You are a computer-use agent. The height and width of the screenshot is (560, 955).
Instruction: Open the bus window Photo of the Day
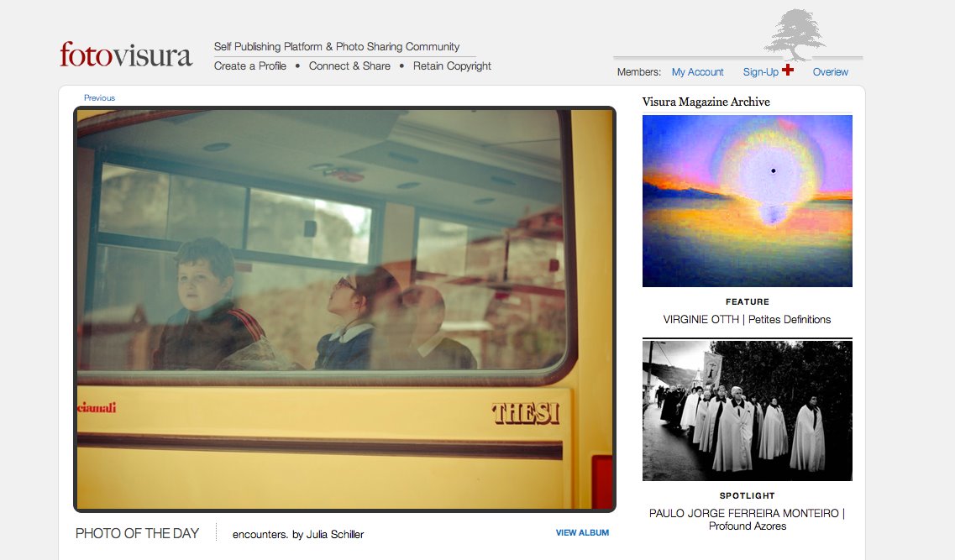[x=344, y=309]
